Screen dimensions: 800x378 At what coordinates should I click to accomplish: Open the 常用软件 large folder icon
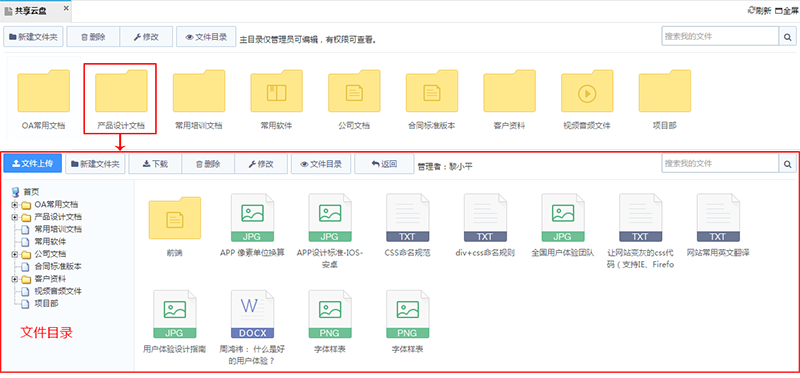click(x=277, y=90)
